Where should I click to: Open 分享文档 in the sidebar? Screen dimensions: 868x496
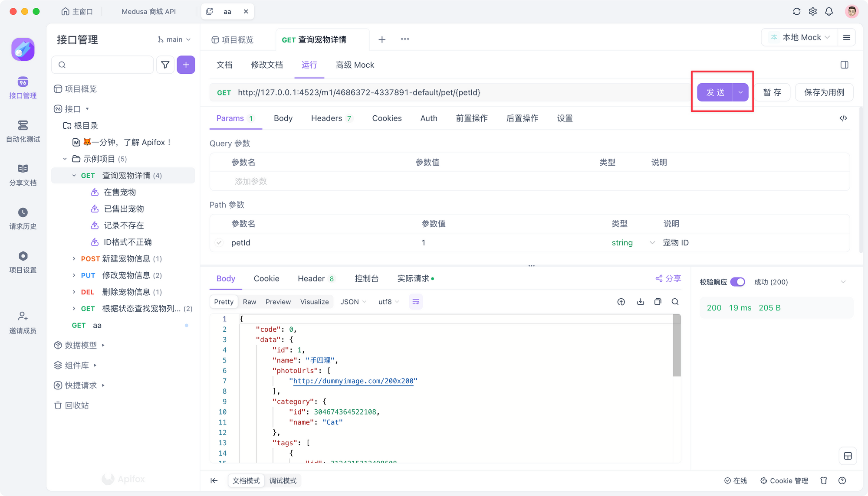(23, 175)
